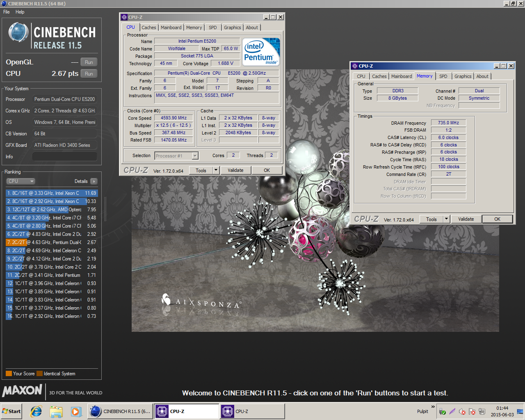Switch to Caches tab in Memory CPU-Z window
The width and height of the screenshot is (525, 420).
[x=379, y=76]
